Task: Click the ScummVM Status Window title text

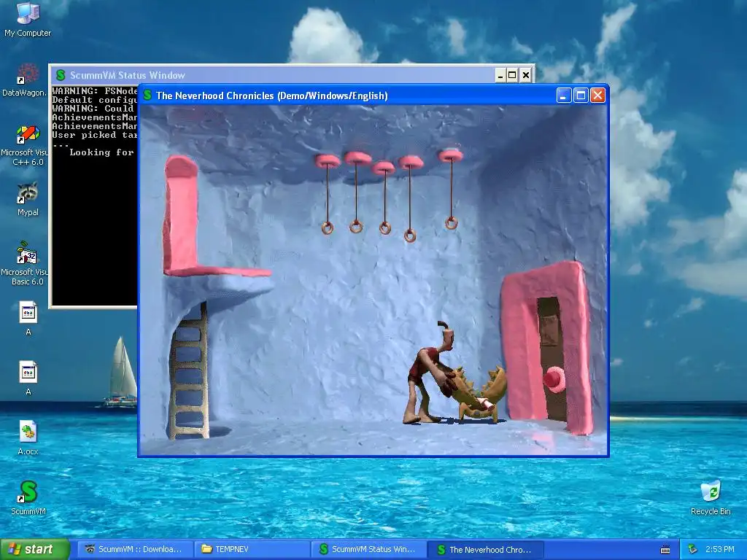Action: pyautogui.click(x=127, y=75)
